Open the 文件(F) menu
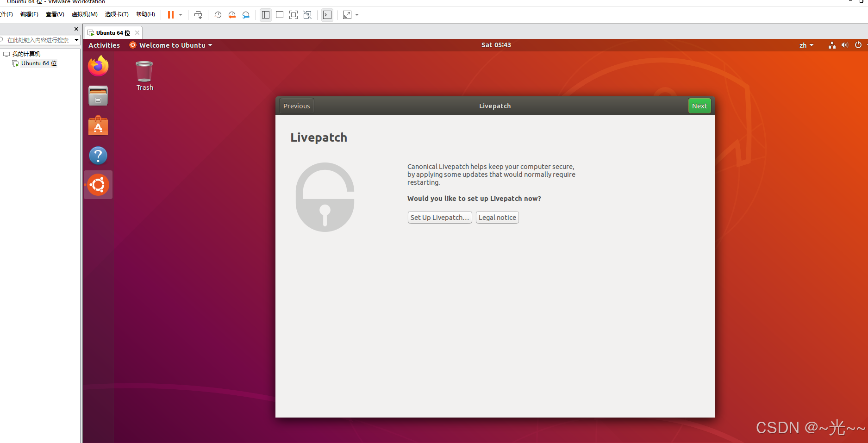 click(x=6, y=14)
